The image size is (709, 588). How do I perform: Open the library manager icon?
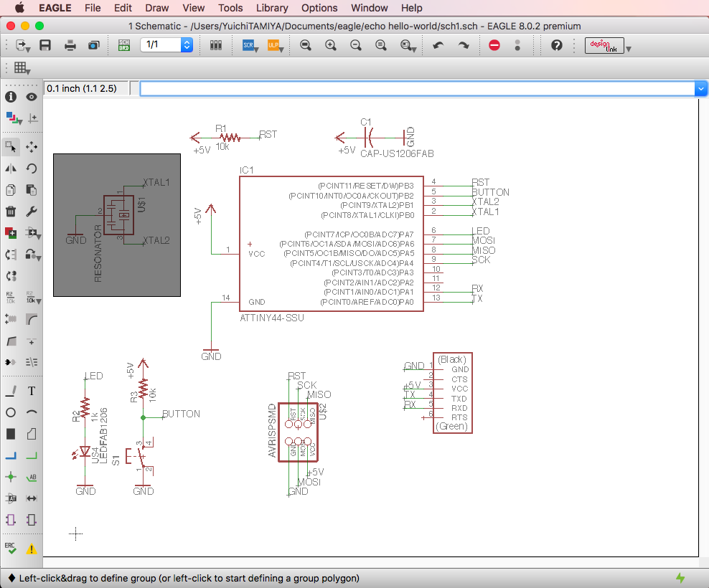[216, 45]
